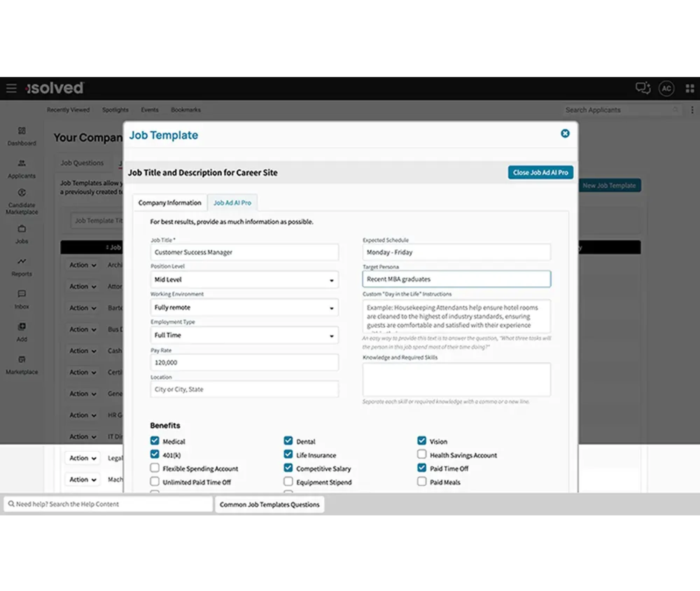Enable the Flexible Spending Account checkbox
This screenshot has width=700, height=591.
point(154,467)
